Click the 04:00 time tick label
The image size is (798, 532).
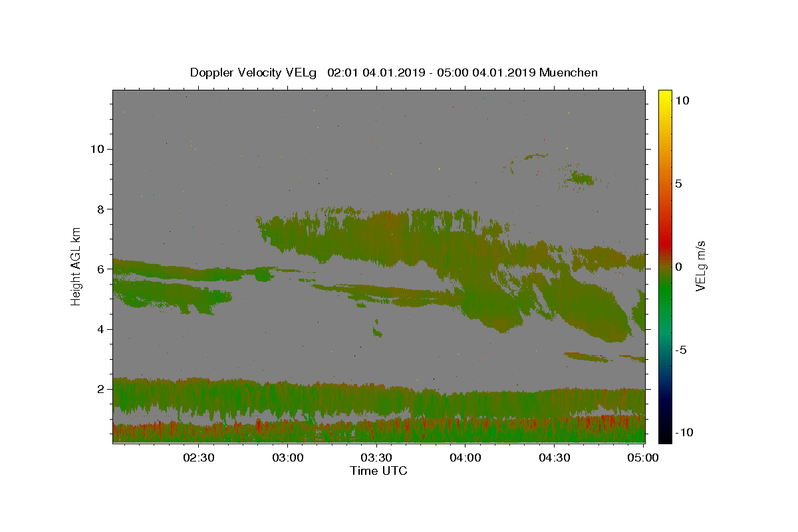(465, 458)
